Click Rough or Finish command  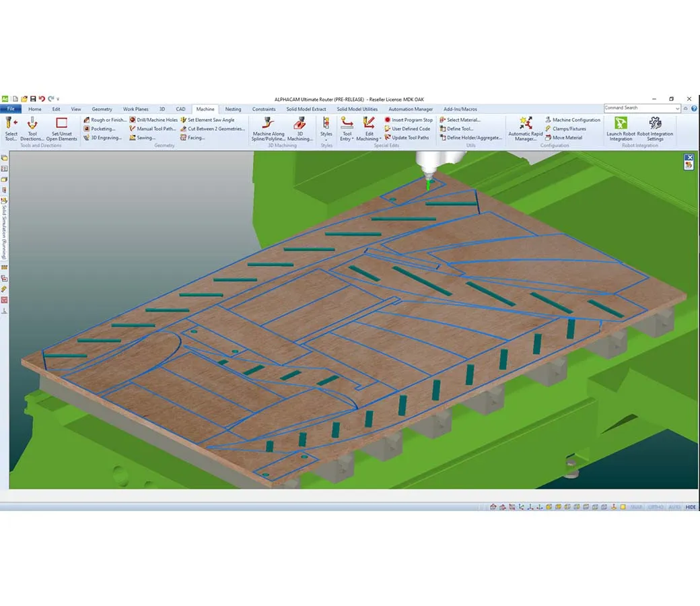(108, 120)
